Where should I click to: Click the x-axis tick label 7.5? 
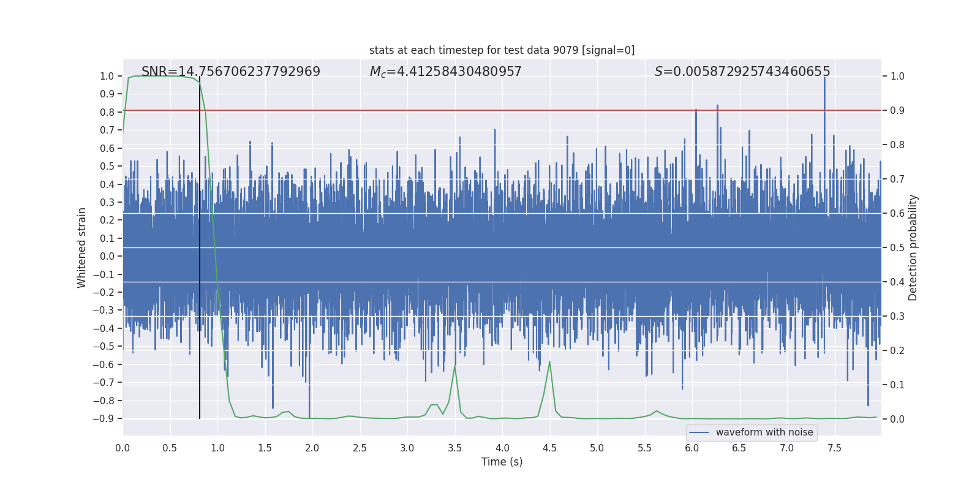[834, 448]
